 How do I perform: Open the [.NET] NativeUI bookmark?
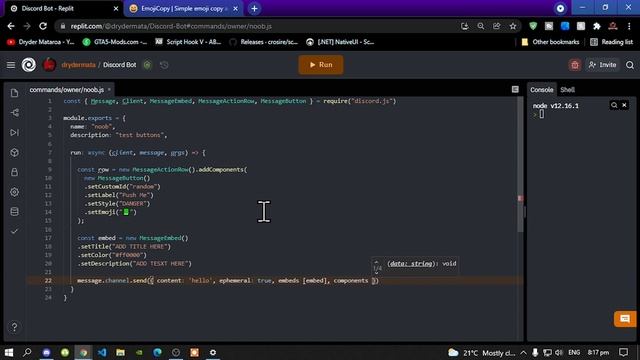tap(340, 42)
